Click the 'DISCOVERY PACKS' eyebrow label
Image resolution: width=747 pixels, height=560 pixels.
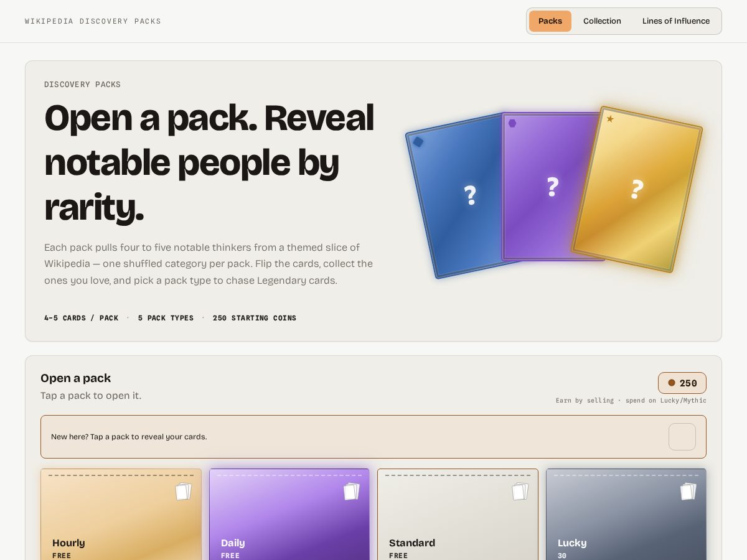tap(82, 85)
